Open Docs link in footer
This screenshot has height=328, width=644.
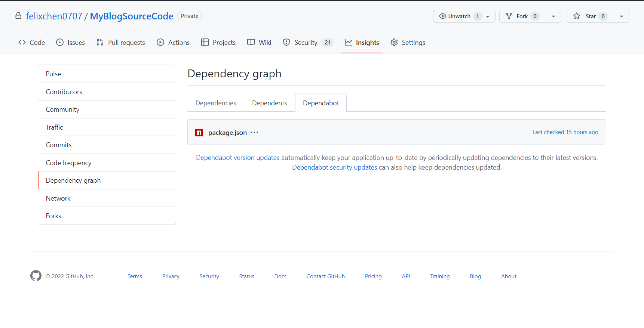click(280, 276)
